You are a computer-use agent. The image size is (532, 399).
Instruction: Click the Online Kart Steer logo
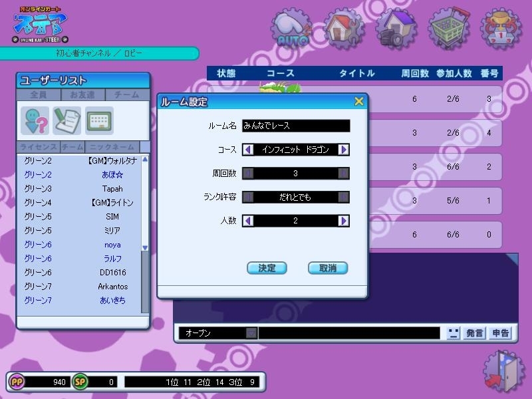point(40,25)
